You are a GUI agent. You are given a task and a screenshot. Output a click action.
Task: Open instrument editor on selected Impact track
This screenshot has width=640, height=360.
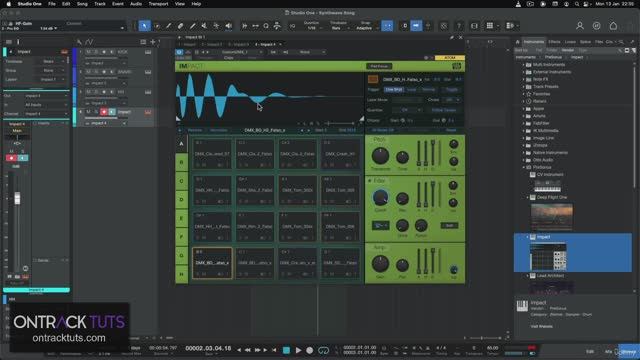click(x=148, y=112)
